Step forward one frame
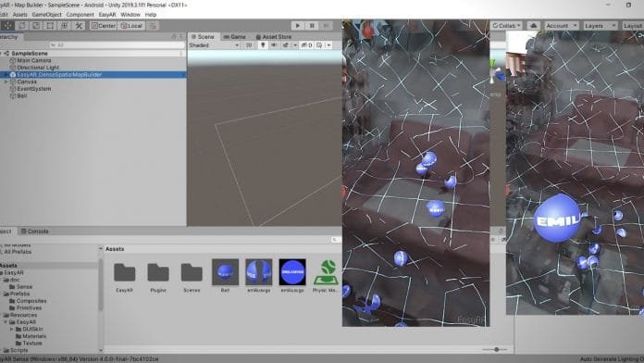Image resolution: width=644 pixels, height=363 pixels. (x=327, y=26)
